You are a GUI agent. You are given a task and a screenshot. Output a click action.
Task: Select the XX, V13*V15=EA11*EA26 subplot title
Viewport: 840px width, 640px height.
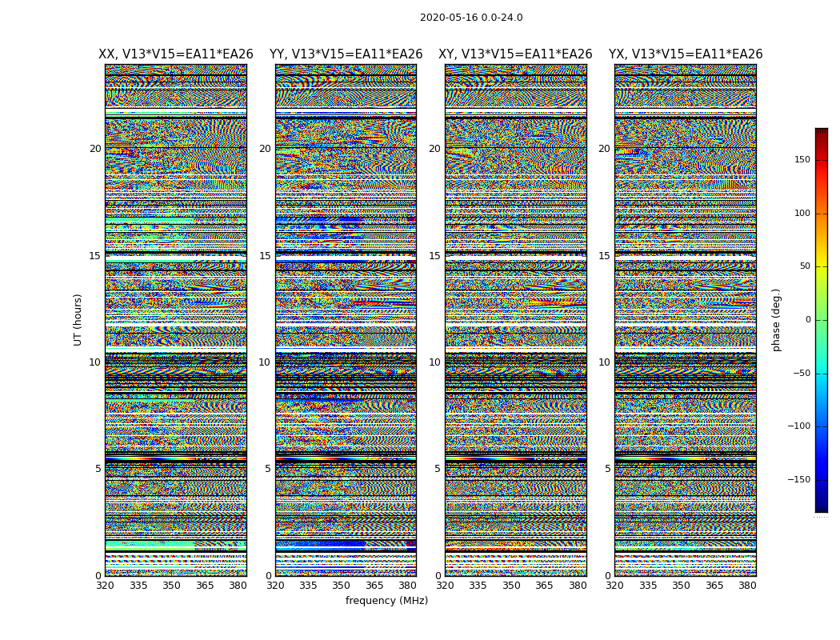click(176, 54)
